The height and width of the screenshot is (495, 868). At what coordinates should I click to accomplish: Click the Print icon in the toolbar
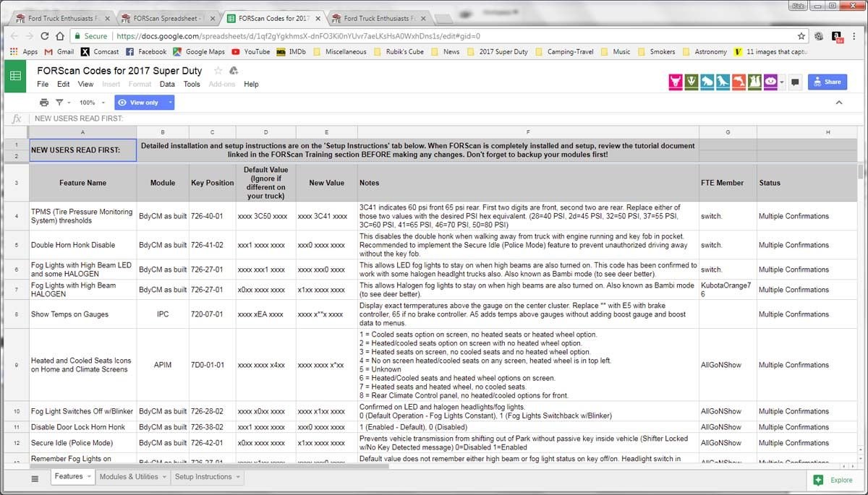coord(43,102)
